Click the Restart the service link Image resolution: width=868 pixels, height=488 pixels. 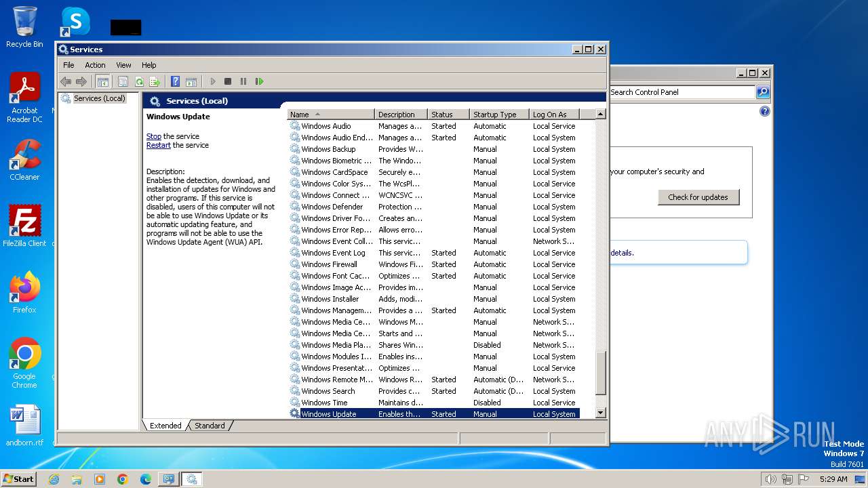(x=159, y=145)
